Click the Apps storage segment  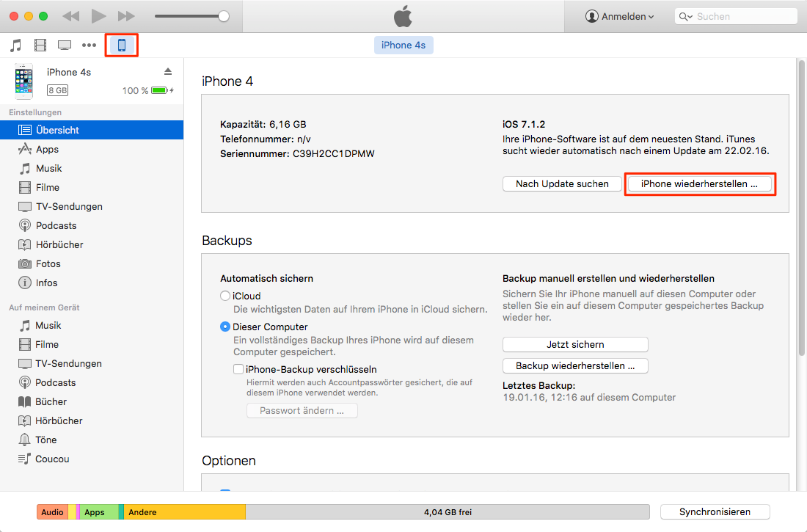coord(99,512)
